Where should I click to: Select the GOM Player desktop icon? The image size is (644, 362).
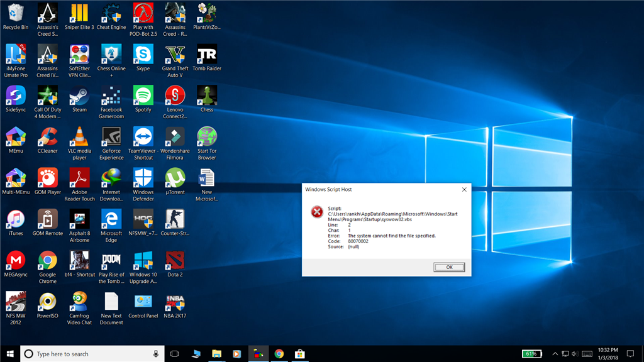48,182
